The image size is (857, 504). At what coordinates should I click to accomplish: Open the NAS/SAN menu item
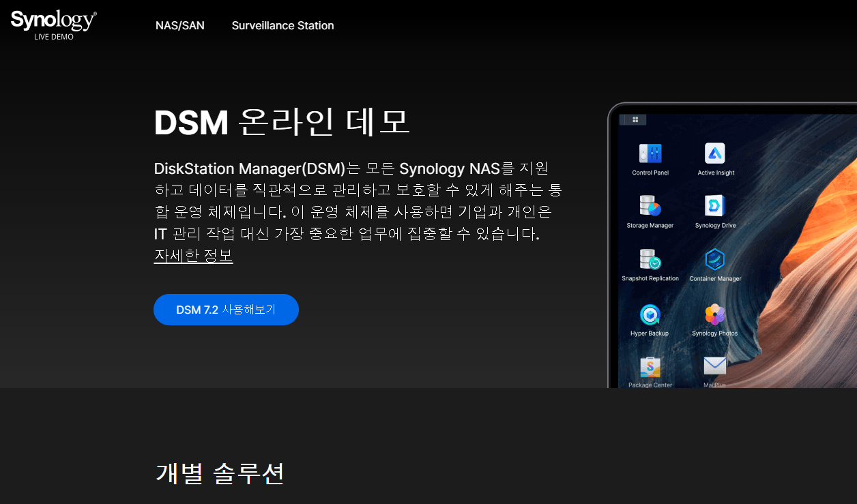coord(179,25)
